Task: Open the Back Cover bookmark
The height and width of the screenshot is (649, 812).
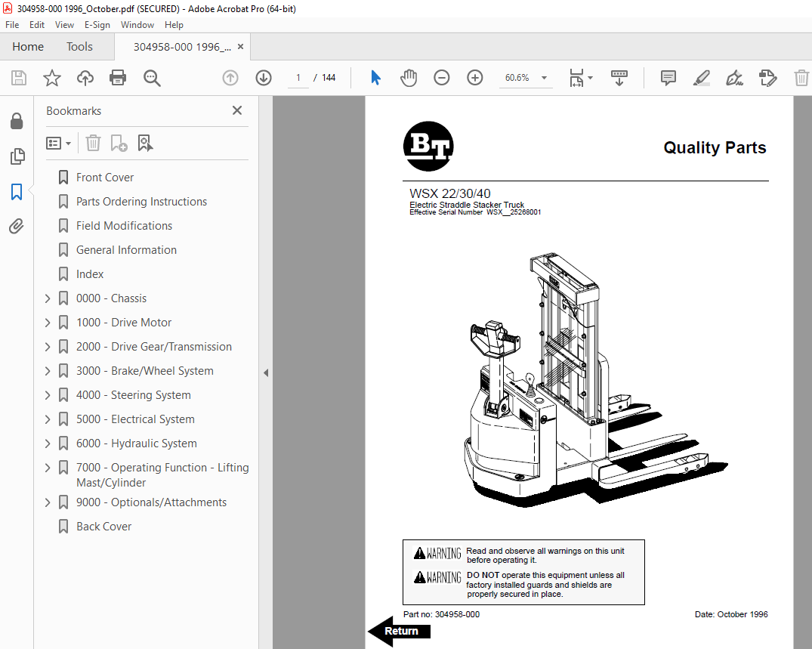Action: point(103,527)
